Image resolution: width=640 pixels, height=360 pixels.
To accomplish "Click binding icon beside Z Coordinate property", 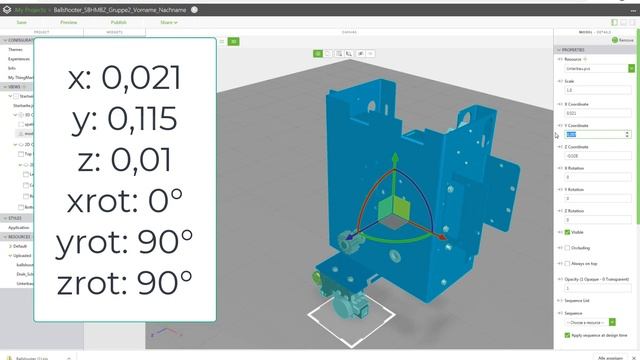I will pyautogui.click(x=560, y=147).
